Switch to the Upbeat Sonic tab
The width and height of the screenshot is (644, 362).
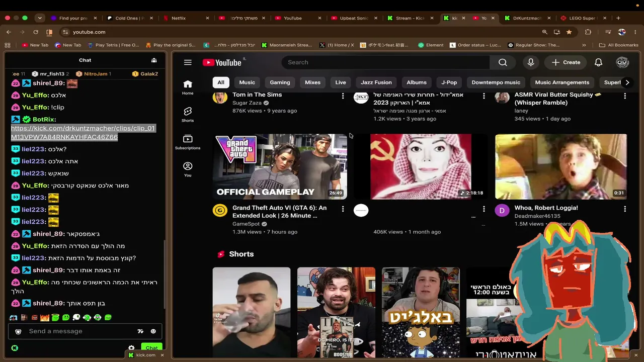(353, 18)
